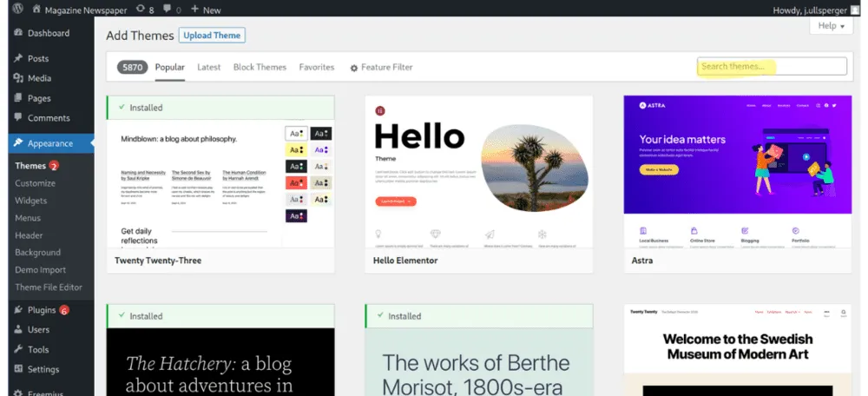
Task: Click the Howdy, j.ullsperger greeting
Action: pos(809,10)
